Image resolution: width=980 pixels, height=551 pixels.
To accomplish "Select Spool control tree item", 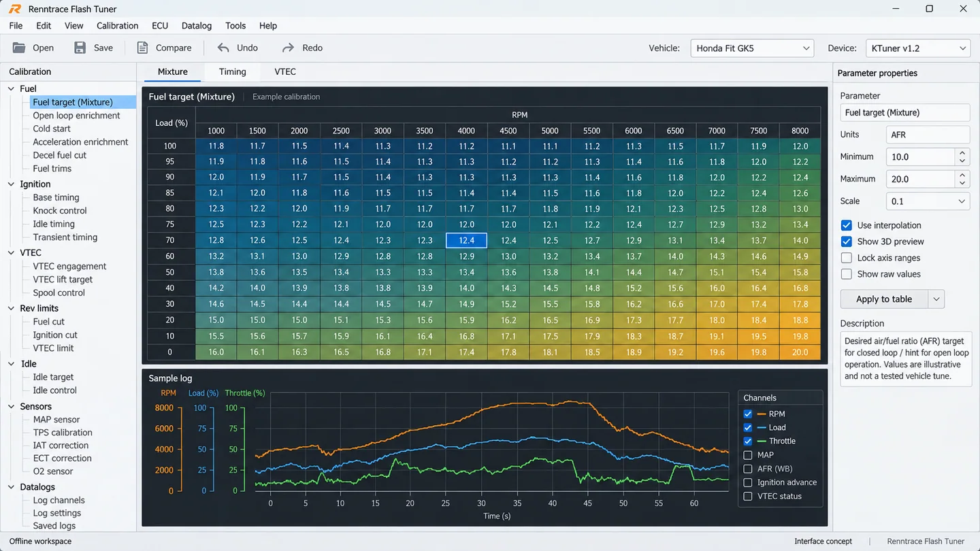I will (59, 293).
